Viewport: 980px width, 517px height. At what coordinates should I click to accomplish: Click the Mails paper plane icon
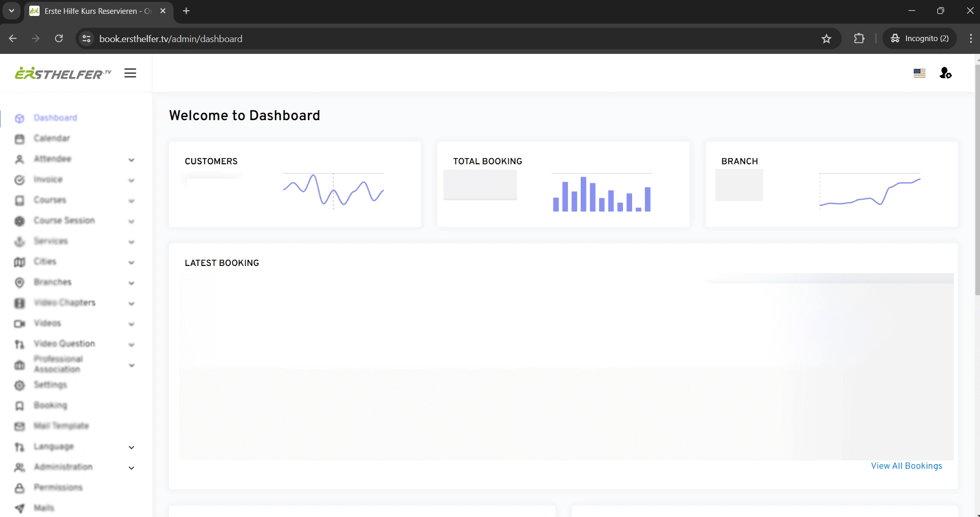pos(20,508)
